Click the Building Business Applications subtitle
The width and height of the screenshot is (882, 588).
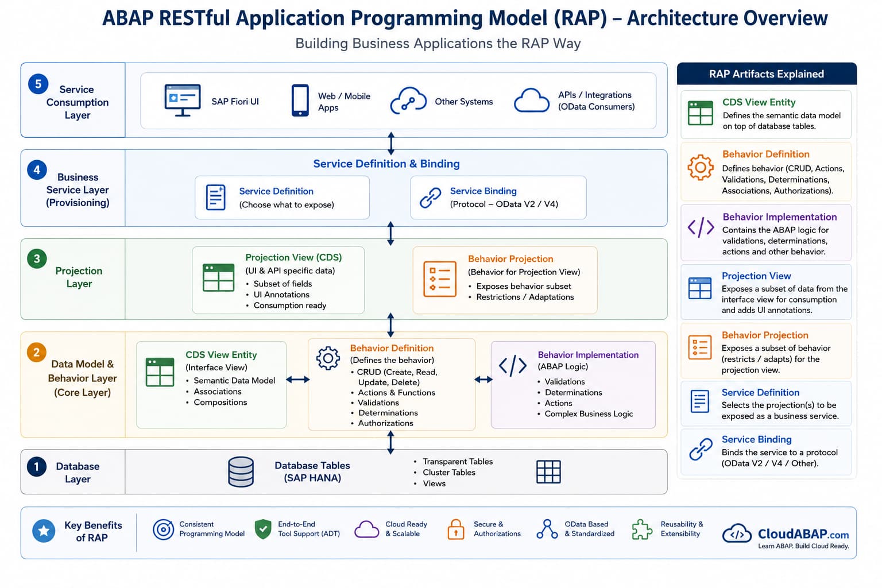tap(438, 44)
